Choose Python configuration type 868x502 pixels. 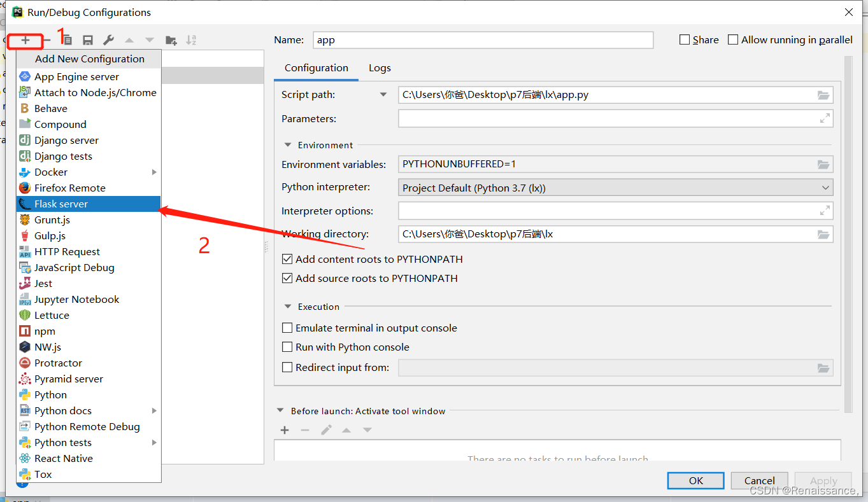coord(89,394)
